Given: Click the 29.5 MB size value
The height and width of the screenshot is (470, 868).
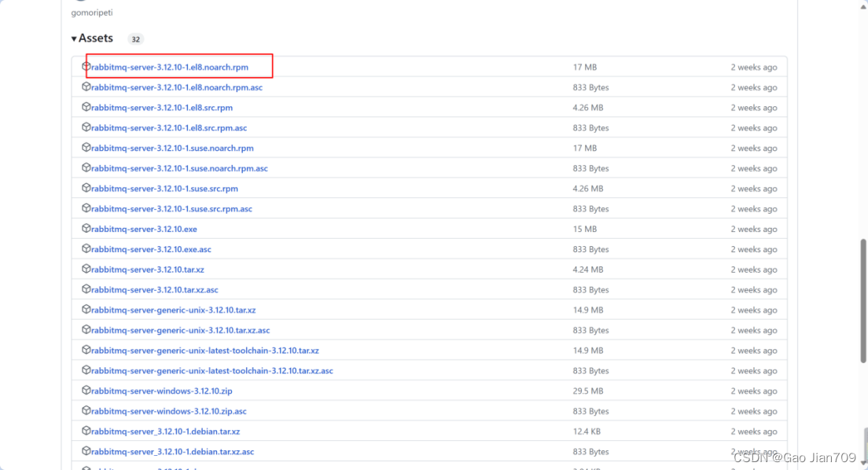Looking at the screenshot, I should tap(588, 391).
